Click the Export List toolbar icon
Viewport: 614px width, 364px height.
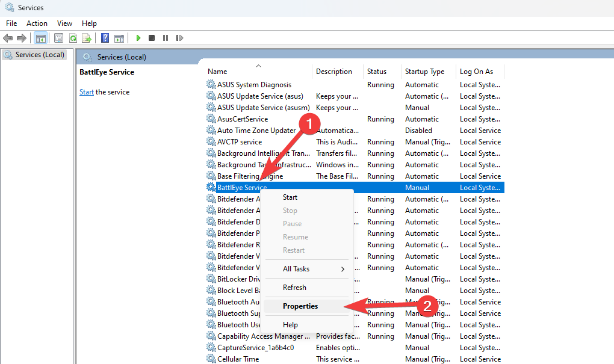tap(87, 38)
